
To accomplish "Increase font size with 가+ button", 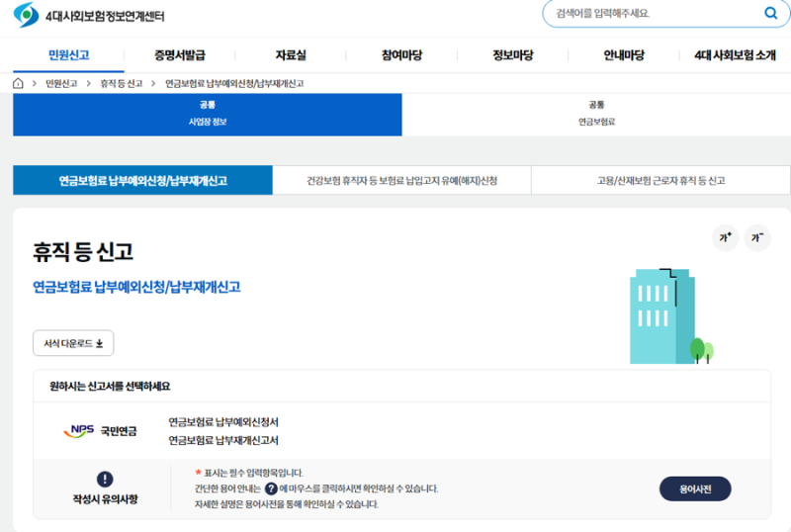I will (x=726, y=237).
